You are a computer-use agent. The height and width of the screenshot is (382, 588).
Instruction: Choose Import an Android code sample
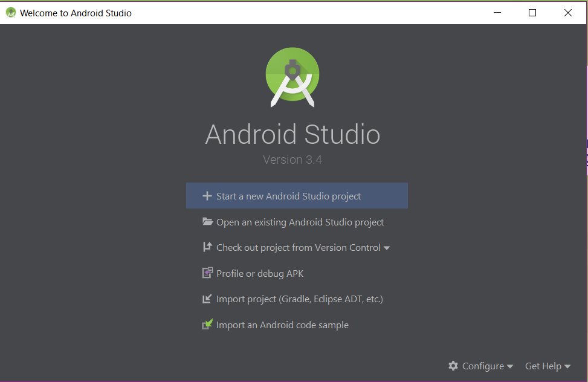pos(282,325)
